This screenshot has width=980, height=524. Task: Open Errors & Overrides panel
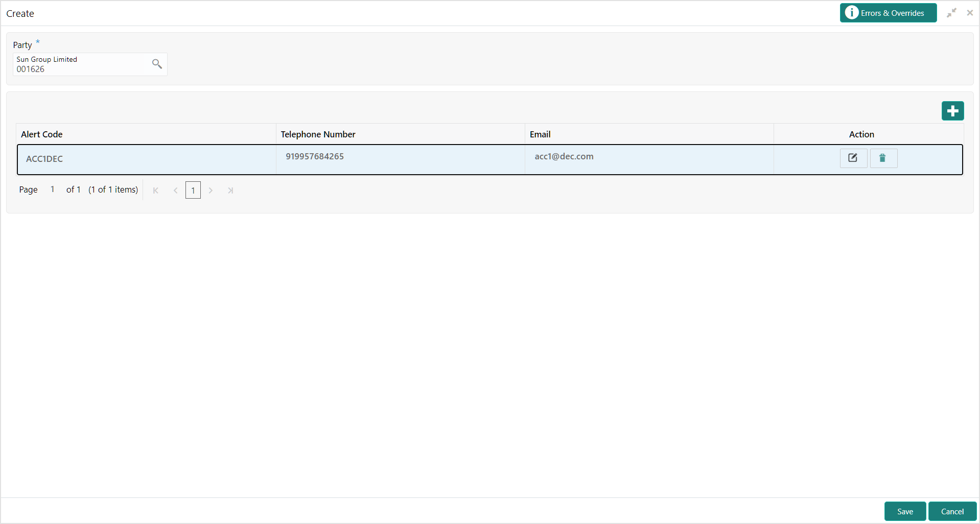(888, 13)
